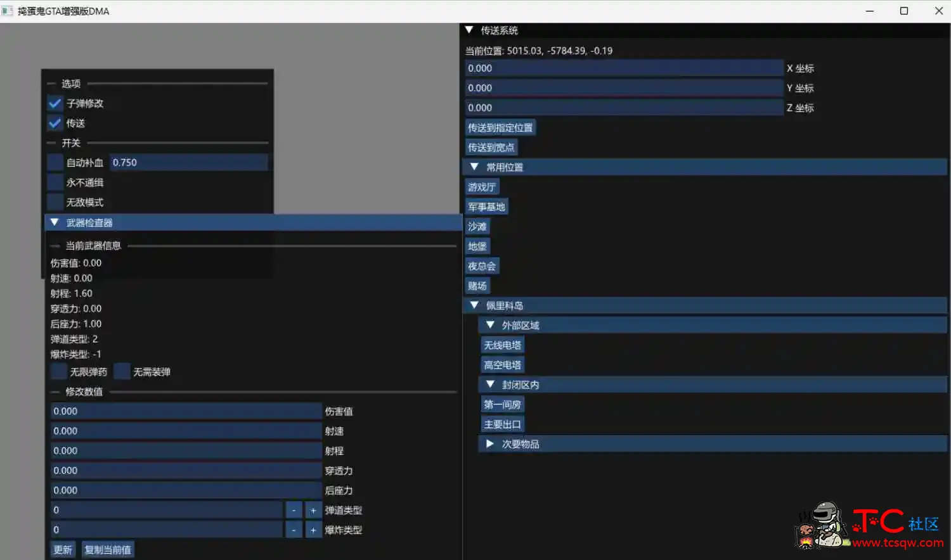Viewport: 951px width, 560px height.
Task: Decrease 爆炸类型 with minus button
Action: [x=294, y=530]
